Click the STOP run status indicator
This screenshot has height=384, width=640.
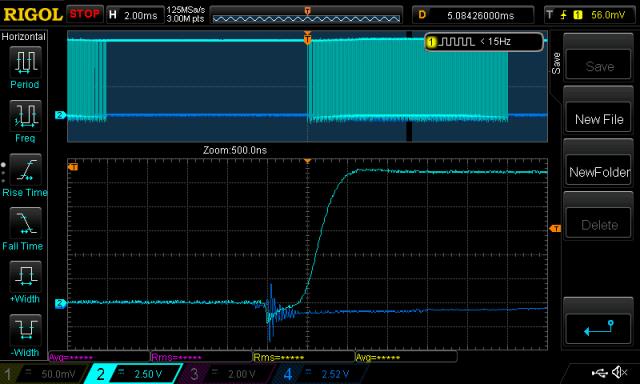84,14
